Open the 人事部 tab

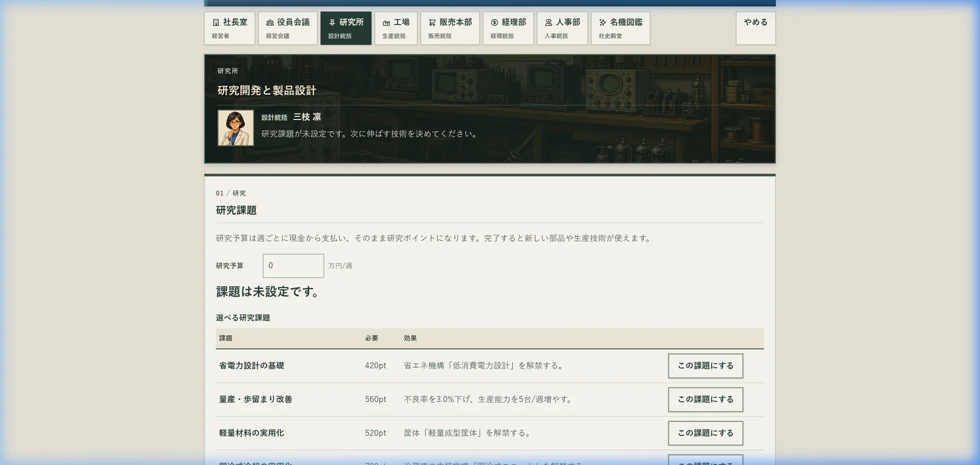[562, 28]
